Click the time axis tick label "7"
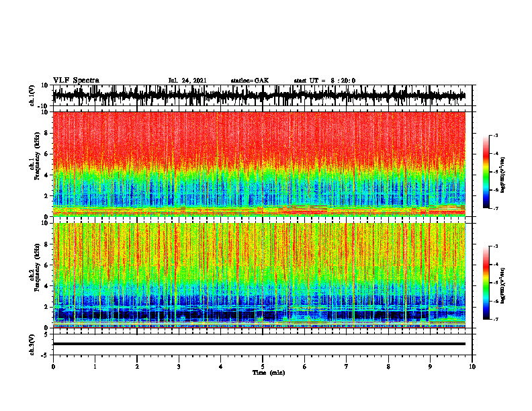This screenshot has height=411, width=532. (347, 367)
